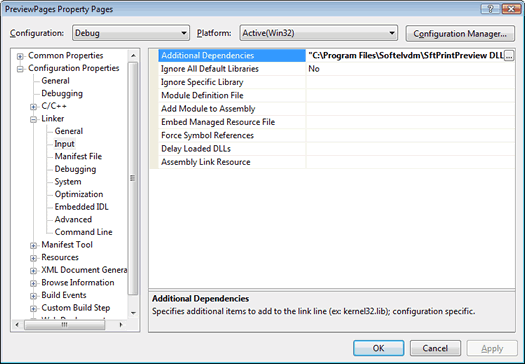This screenshot has height=364, width=525.
Task: Expand the Build Events node
Action: [x=33, y=296]
